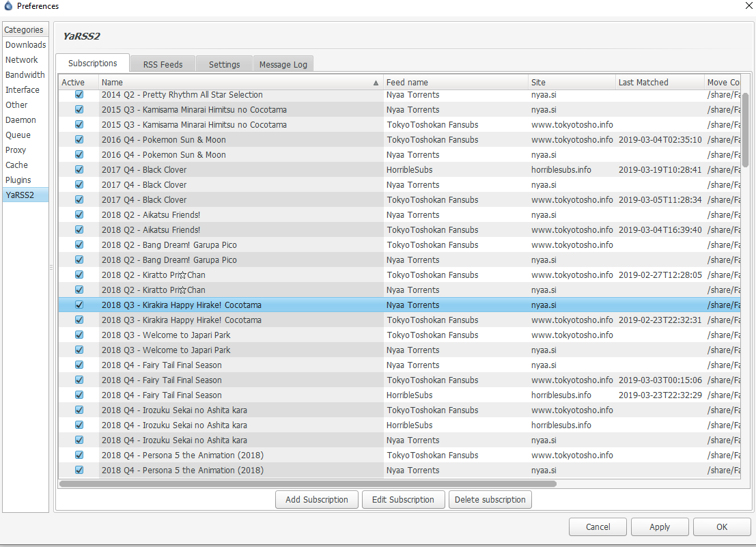Open the Plugins category
This screenshot has height=547, width=756.
pyautogui.click(x=25, y=180)
